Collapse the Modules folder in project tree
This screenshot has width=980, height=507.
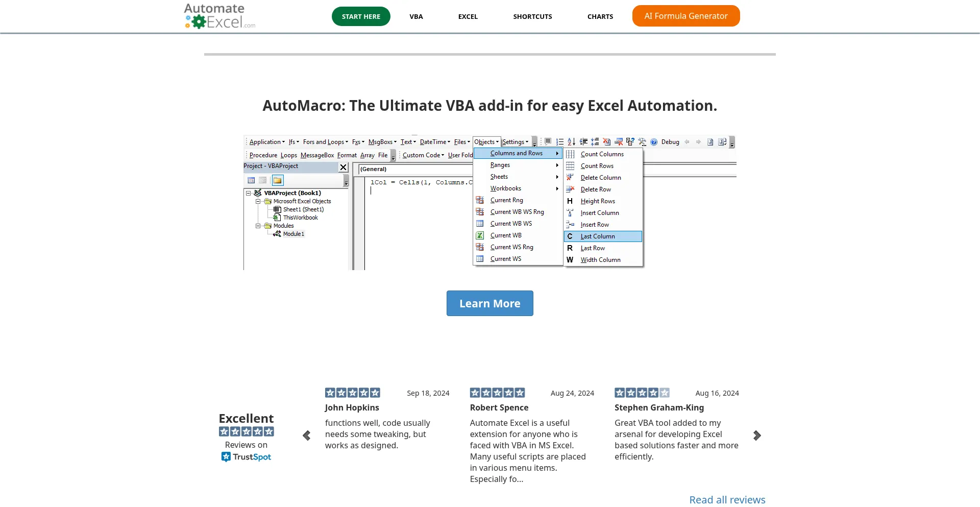(x=258, y=226)
